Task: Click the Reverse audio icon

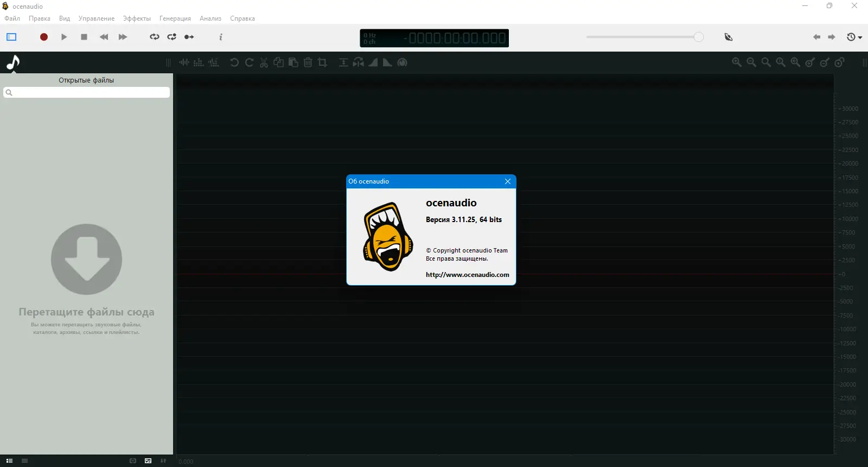Action: click(359, 62)
